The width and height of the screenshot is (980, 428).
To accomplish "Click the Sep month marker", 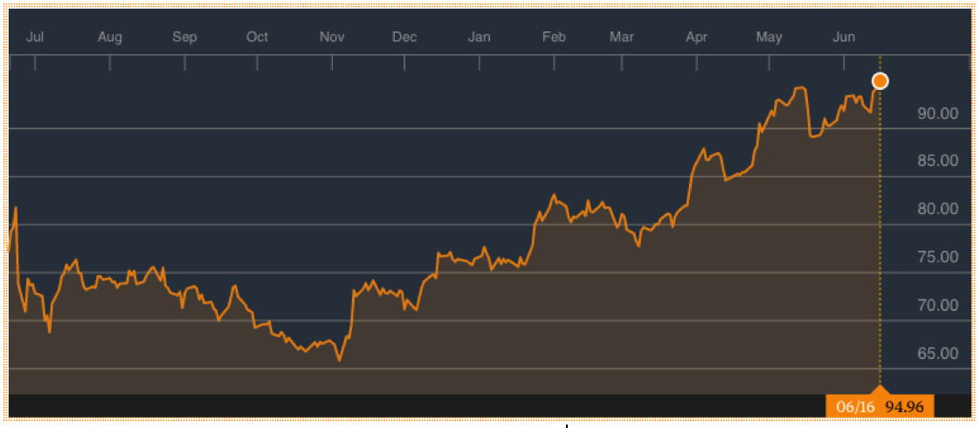I will click(184, 38).
